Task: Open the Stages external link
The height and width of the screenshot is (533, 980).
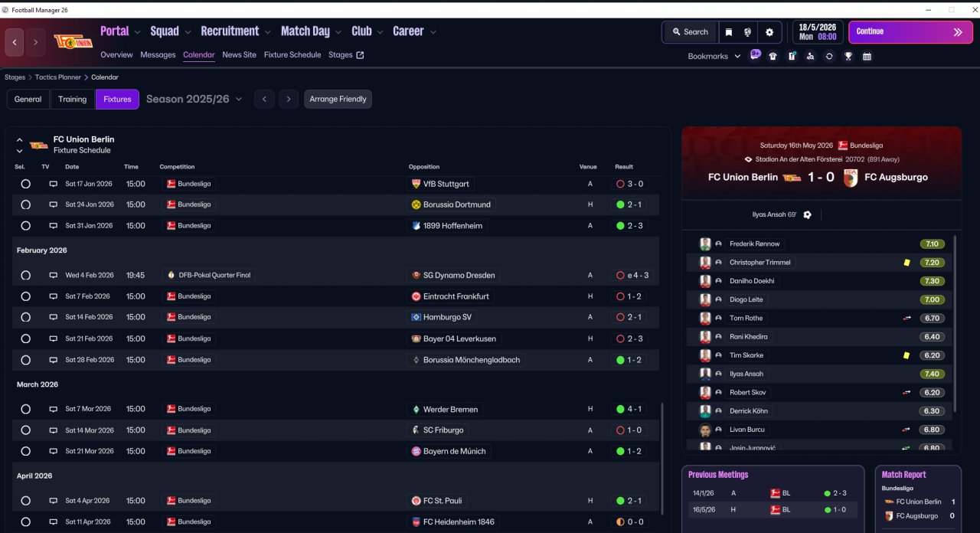Action: pos(346,55)
